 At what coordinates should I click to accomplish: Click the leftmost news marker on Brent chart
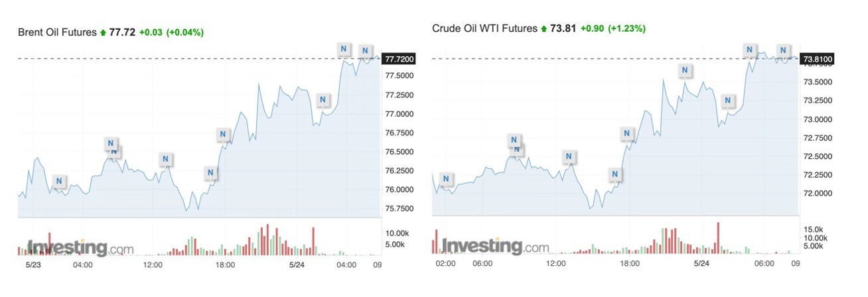pyautogui.click(x=59, y=180)
